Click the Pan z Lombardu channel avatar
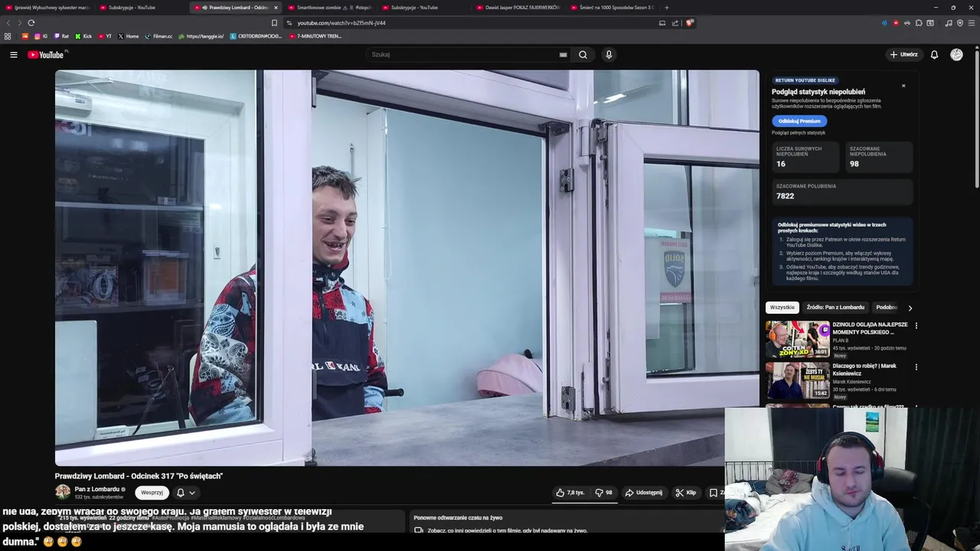This screenshot has width=980, height=551. click(x=63, y=492)
